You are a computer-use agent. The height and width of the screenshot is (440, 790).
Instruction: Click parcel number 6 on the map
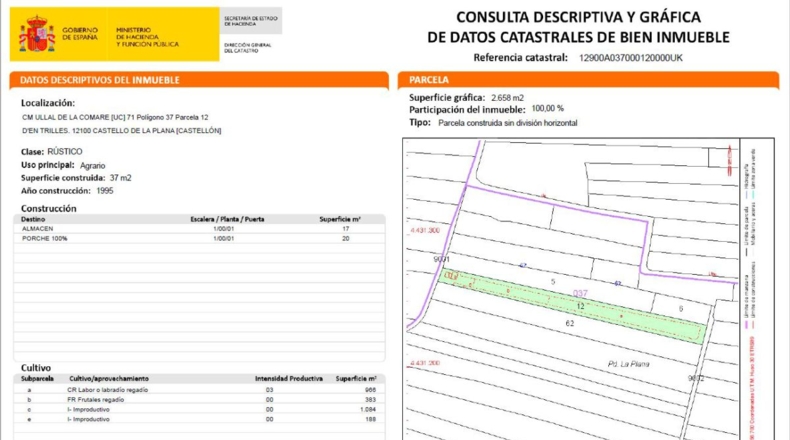[681, 308]
